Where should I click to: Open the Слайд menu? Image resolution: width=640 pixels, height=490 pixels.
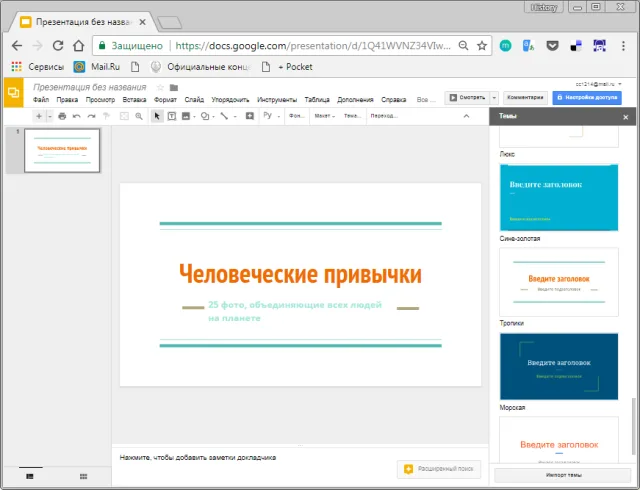click(x=194, y=100)
